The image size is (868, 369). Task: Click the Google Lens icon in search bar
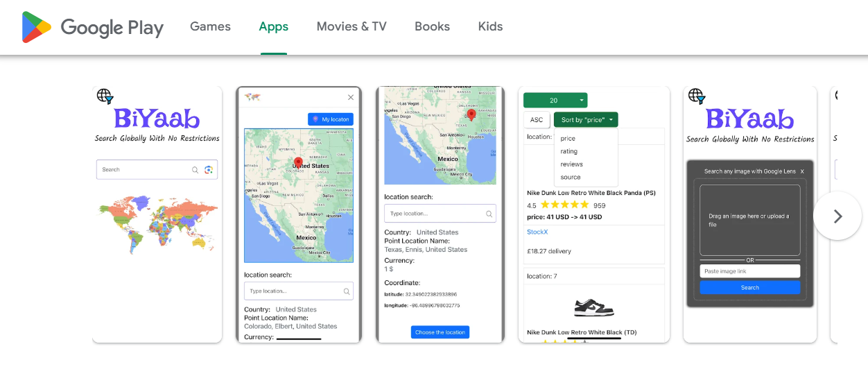click(x=209, y=169)
